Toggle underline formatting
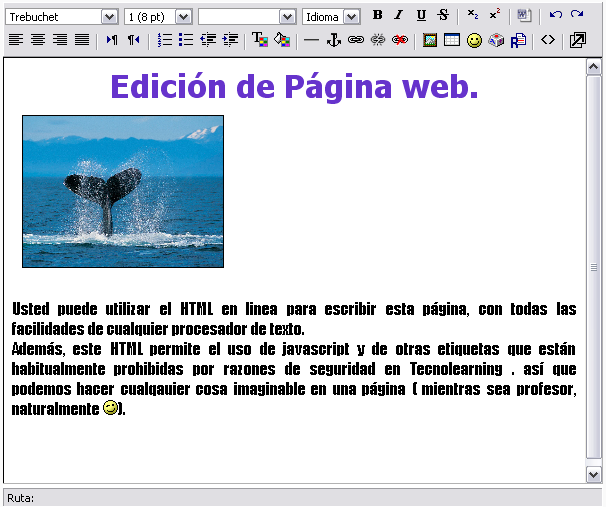606x507 pixels. (420, 16)
